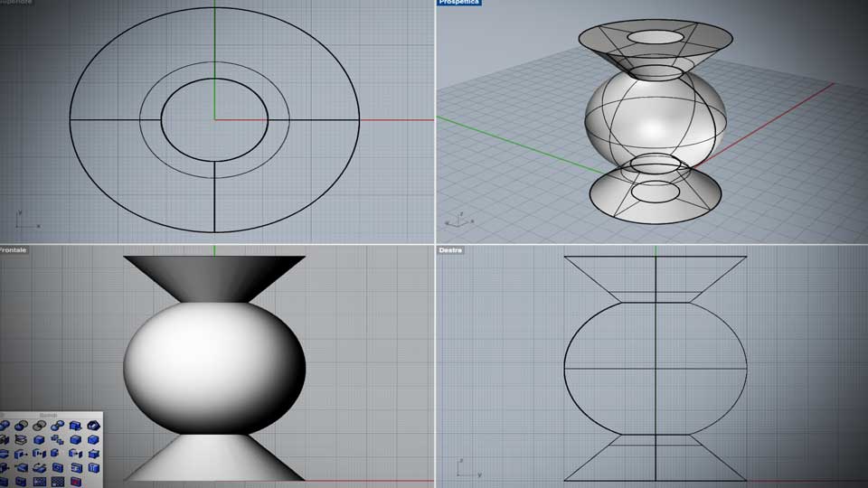This screenshot has height=488, width=868.
Task: Activate the Frontale viewport label
Action: pos(14,250)
